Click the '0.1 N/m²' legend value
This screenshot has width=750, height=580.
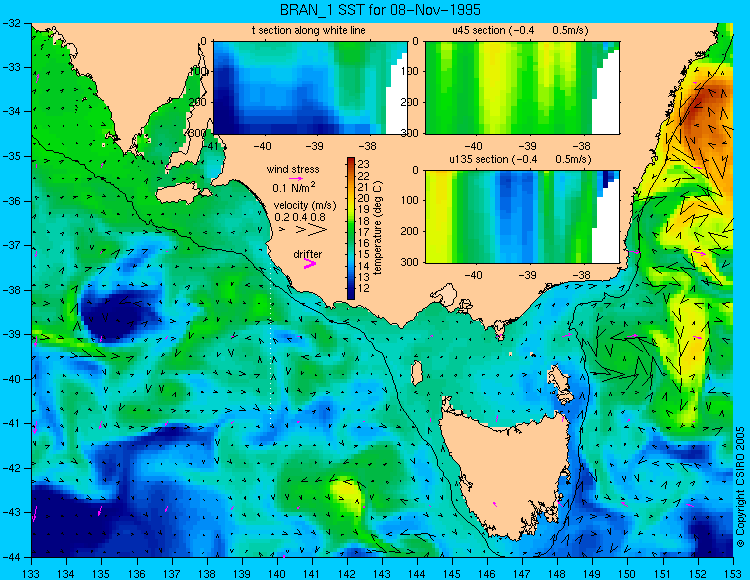[x=294, y=187]
